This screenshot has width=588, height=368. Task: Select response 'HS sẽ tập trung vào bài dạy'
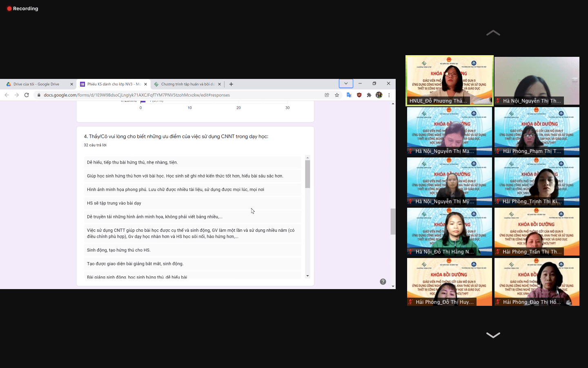pos(193,203)
